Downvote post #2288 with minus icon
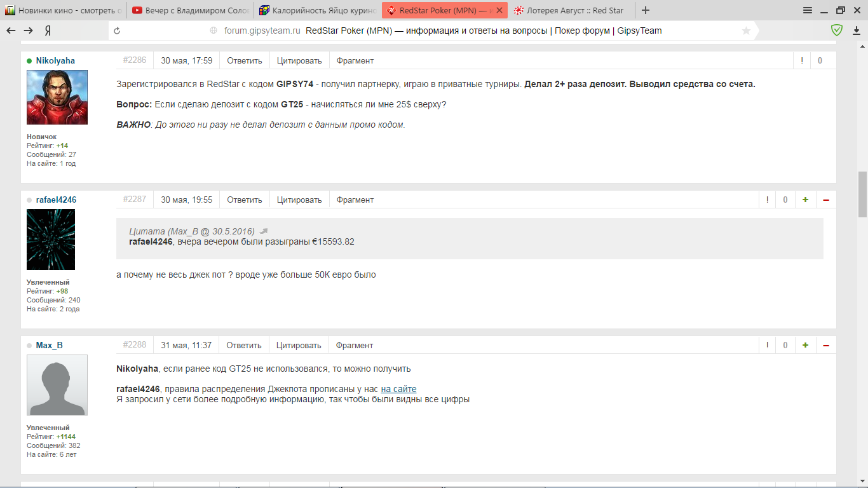 pos(826,345)
